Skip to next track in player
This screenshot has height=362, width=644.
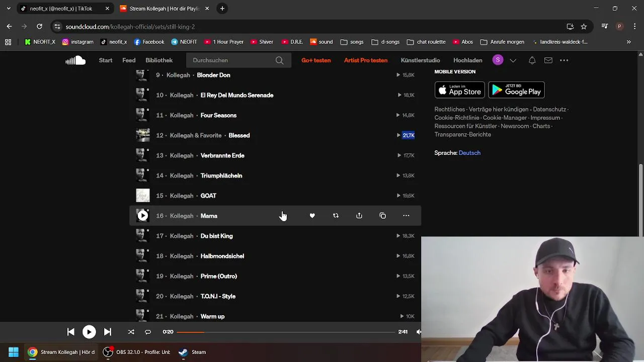107,332
